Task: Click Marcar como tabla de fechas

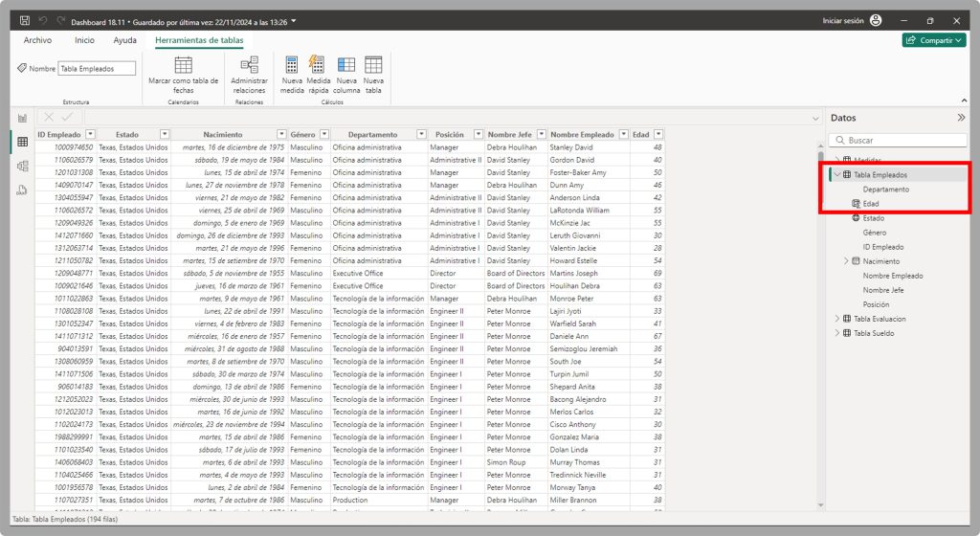Action: coord(183,65)
